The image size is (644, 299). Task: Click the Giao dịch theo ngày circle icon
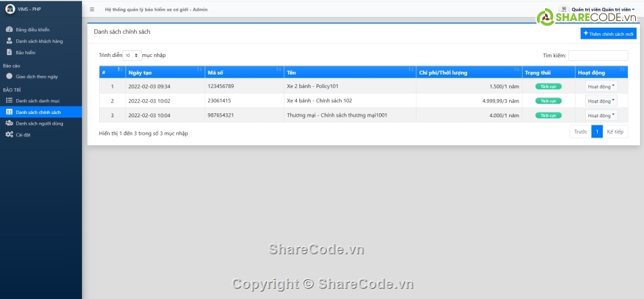click(x=9, y=77)
